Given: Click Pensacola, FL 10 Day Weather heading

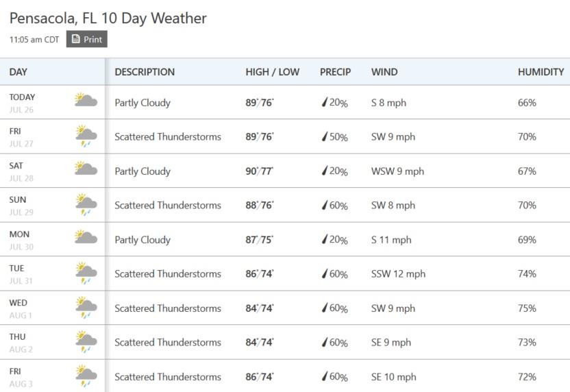Looking at the screenshot, I should [108, 19].
